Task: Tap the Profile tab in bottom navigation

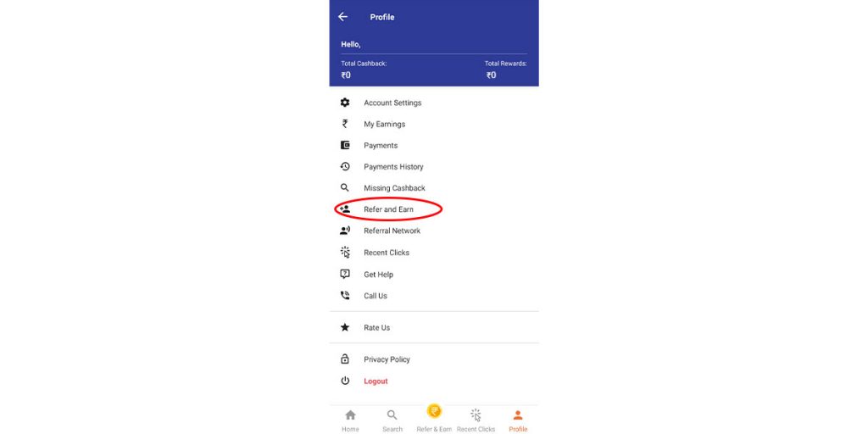Action: click(518, 420)
